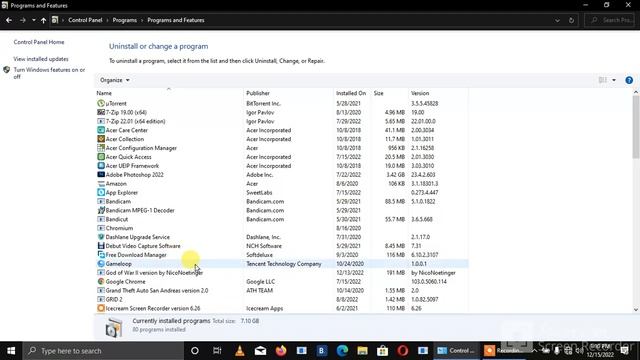The height and width of the screenshot is (360, 640).
Task: Open the recent locations dropdown arrow
Action: point(33,20)
